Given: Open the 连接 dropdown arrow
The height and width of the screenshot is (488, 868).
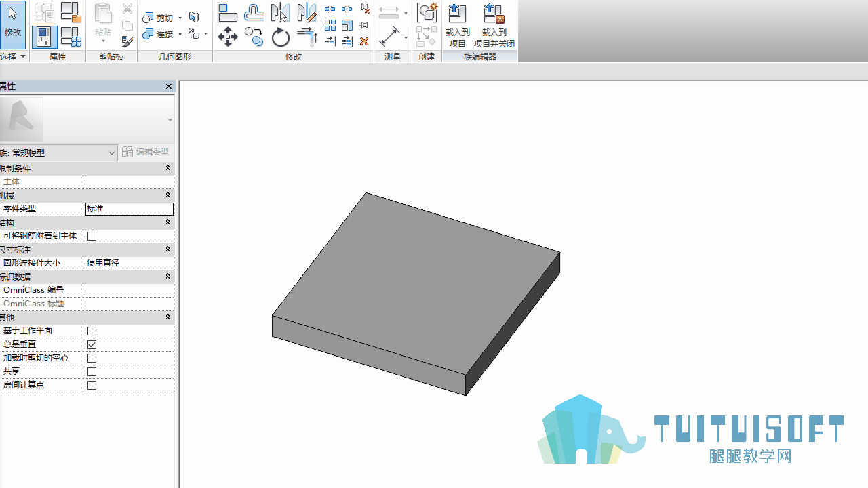Looking at the screenshot, I should pos(180,34).
